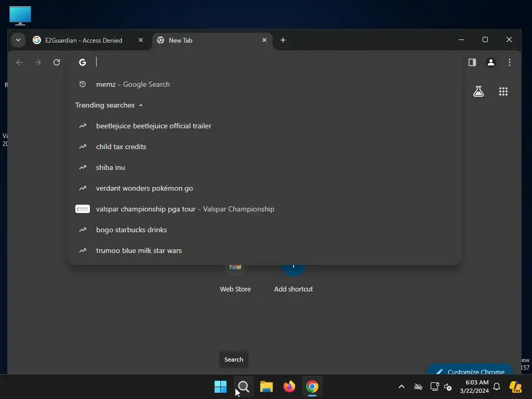Close the New Tab tab
Screen dimensions: 532x399
pos(264,40)
